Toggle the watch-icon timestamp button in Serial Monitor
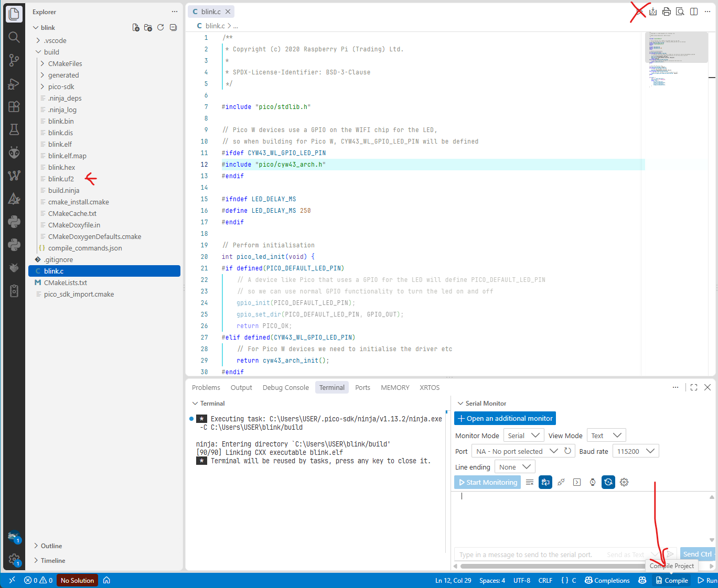The width and height of the screenshot is (718, 588). [593, 482]
